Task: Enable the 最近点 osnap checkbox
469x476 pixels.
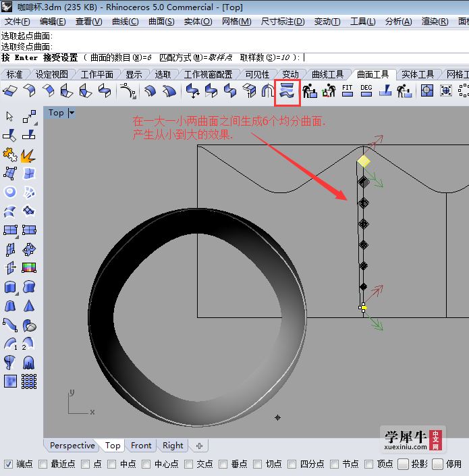Action: coord(43,464)
